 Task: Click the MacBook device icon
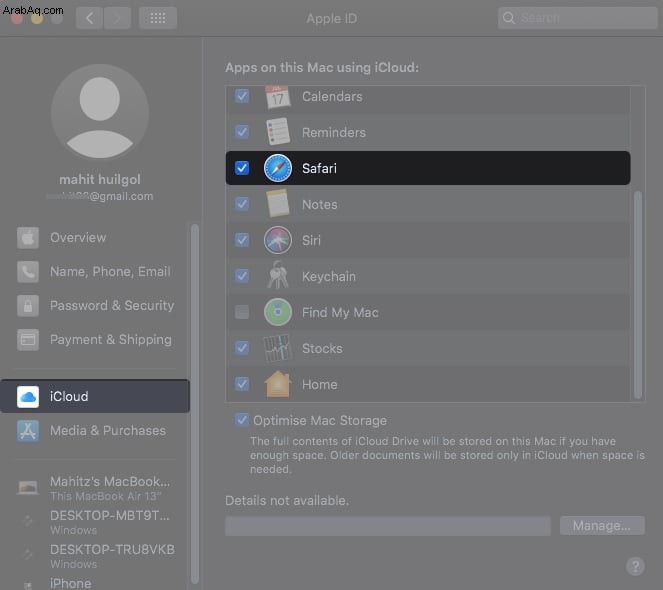click(x=28, y=488)
